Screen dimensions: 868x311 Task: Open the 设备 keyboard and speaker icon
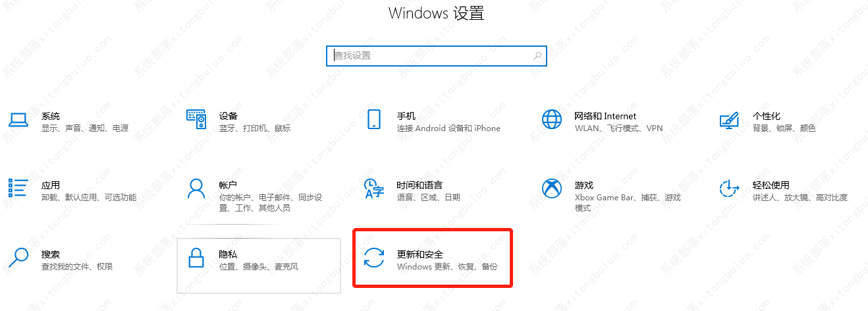coord(196,119)
